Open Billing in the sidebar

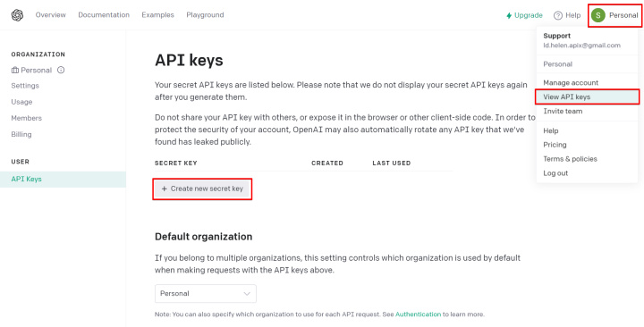pos(21,134)
